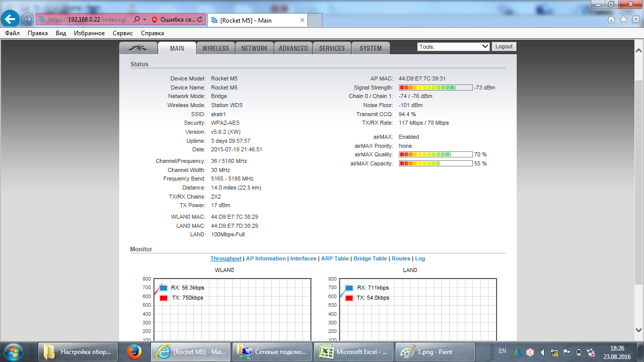The height and width of the screenshot is (362, 644).
Task: Click the Logout button
Action: [x=504, y=46]
